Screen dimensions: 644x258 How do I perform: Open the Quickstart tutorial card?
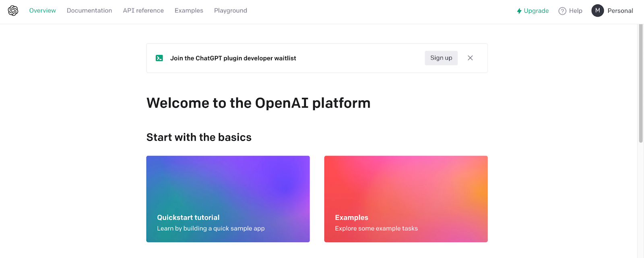(228, 199)
